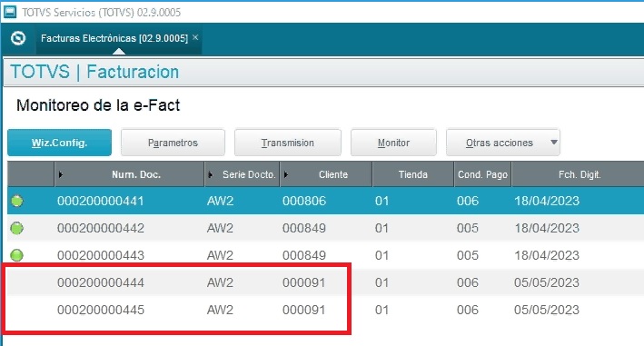Screen dimensions: 644x346
Task: Click green status icon of document 000200000442
Action: [17, 228]
